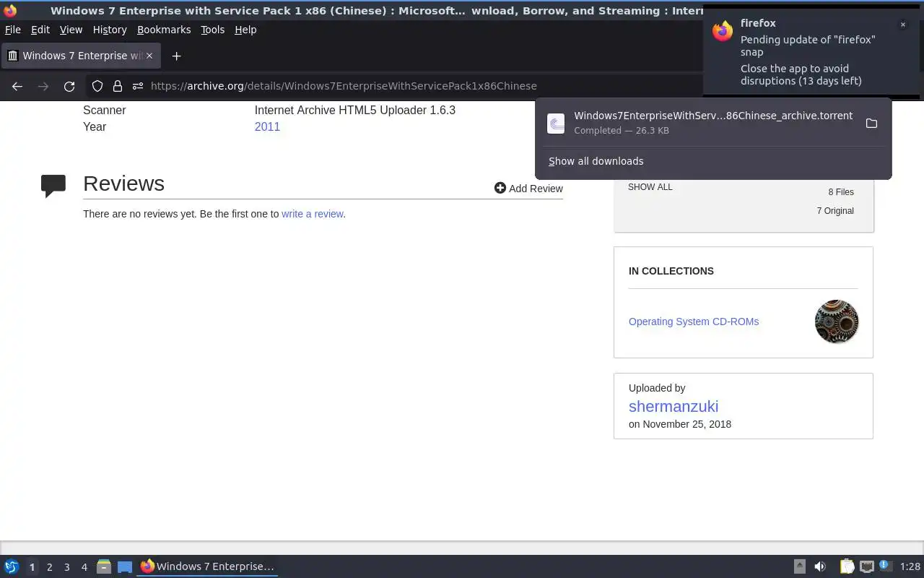The height and width of the screenshot is (578, 924).
Task: Open the Bookmarks menu
Action: click(x=164, y=30)
